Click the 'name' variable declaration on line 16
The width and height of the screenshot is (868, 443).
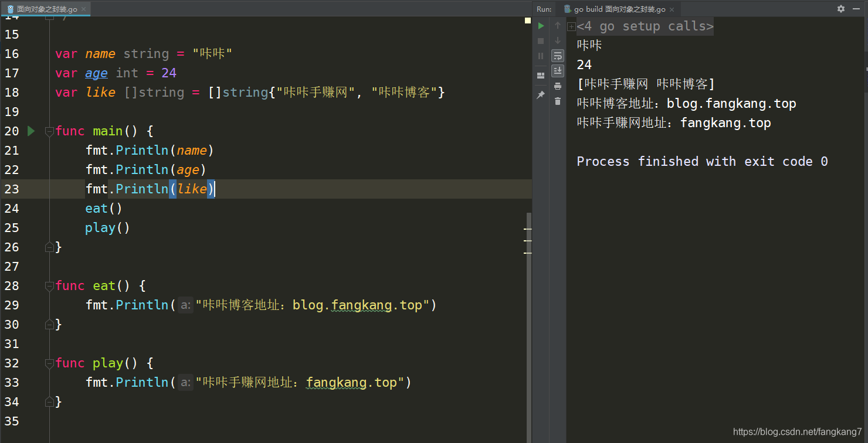point(100,54)
